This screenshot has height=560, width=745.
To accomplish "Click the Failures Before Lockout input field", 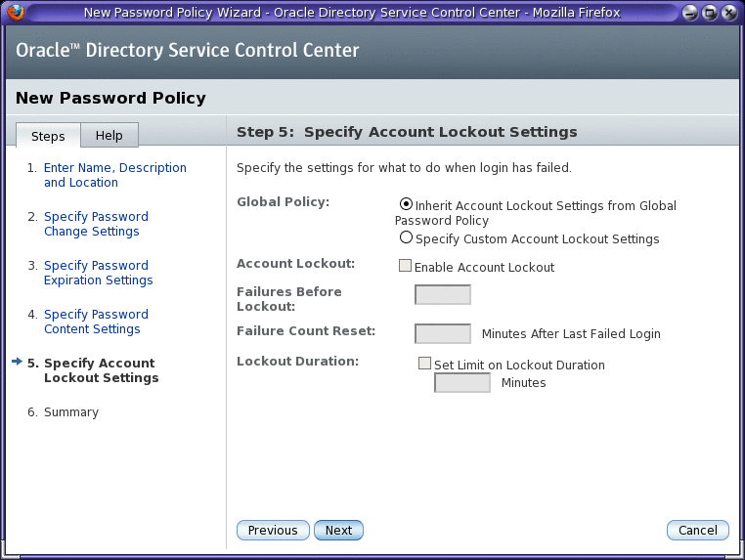I will pos(443,294).
